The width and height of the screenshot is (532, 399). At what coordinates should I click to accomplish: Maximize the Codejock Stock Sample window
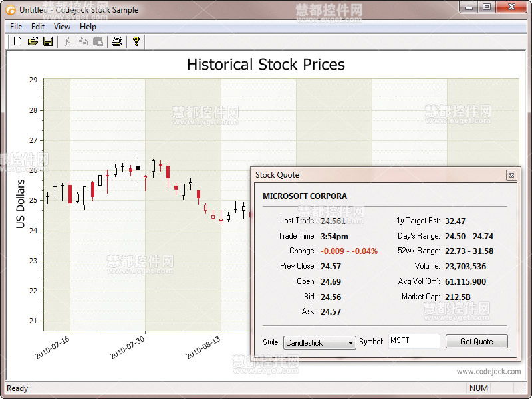pos(487,7)
